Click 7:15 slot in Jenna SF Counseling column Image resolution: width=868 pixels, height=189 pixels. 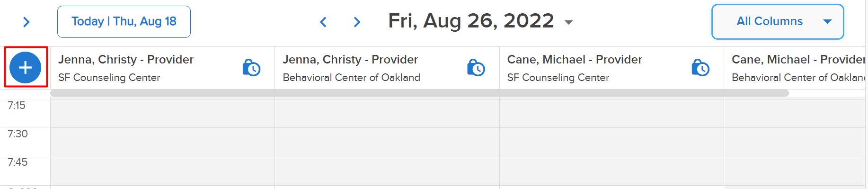click(163, 113)
